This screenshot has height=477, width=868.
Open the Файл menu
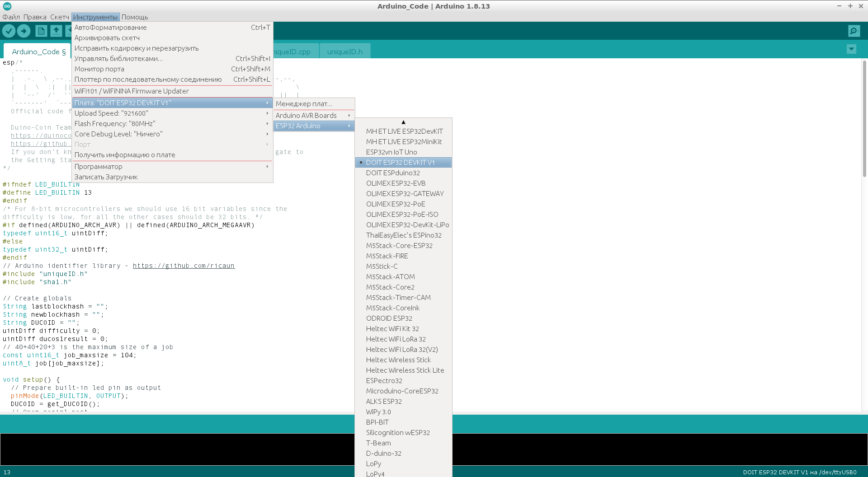(11, 17)
